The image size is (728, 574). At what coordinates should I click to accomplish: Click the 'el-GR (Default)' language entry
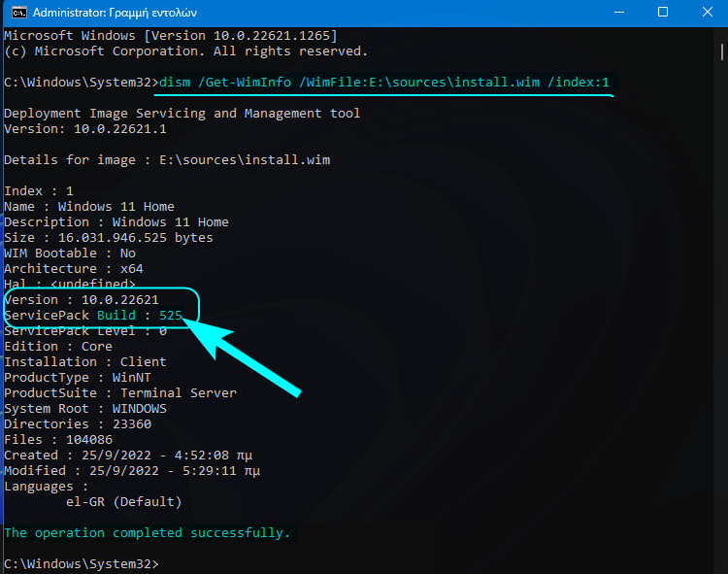coord(124,502)
